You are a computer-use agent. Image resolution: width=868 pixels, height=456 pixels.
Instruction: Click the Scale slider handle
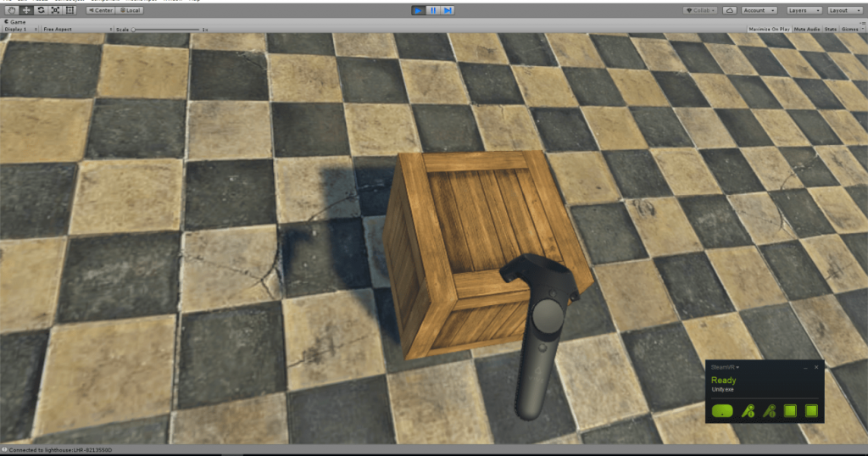(x=133, y=30)
